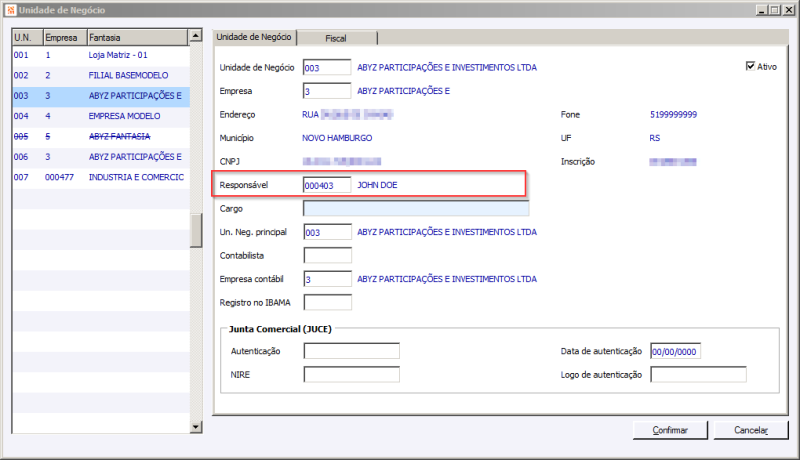The image size is (800, 460).
Task: Select row 006 ABYZ PARTICIPAÇÕES E
Action: 101,157
